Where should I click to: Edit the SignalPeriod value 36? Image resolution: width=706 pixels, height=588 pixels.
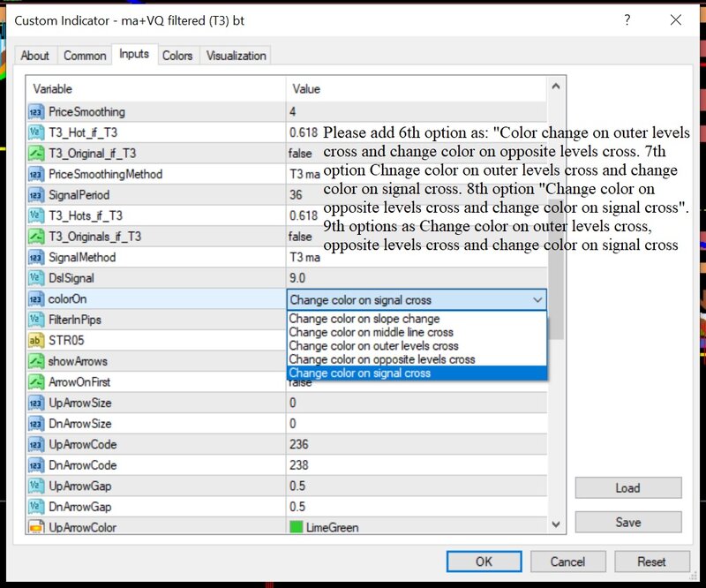pyautogui.click(x=415, y=195)
